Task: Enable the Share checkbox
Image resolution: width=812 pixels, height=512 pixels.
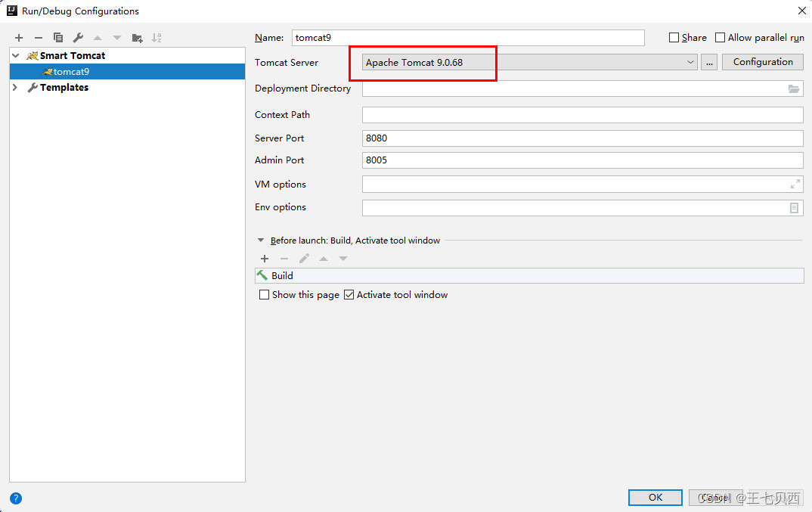Action: (x=674, y=37)
